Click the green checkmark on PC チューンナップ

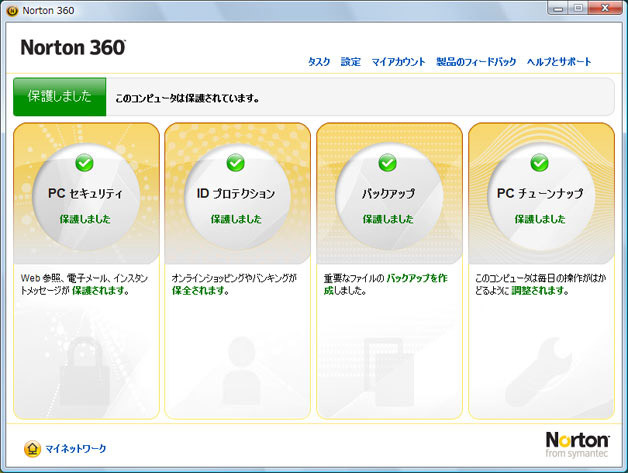point(539,163)
